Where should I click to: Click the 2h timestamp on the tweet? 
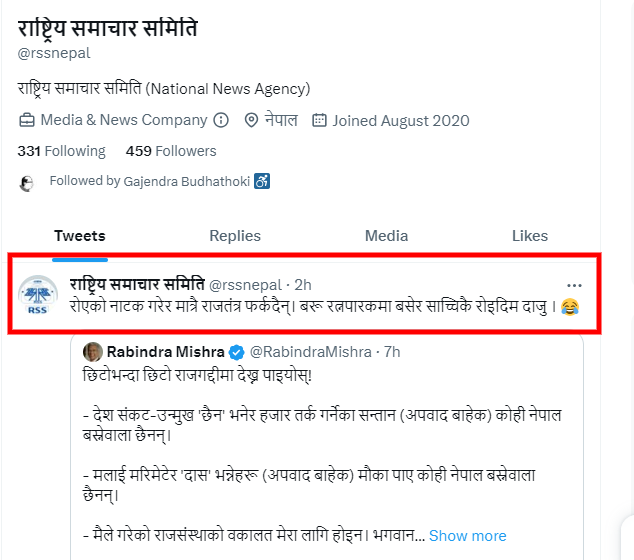point(303,283)
